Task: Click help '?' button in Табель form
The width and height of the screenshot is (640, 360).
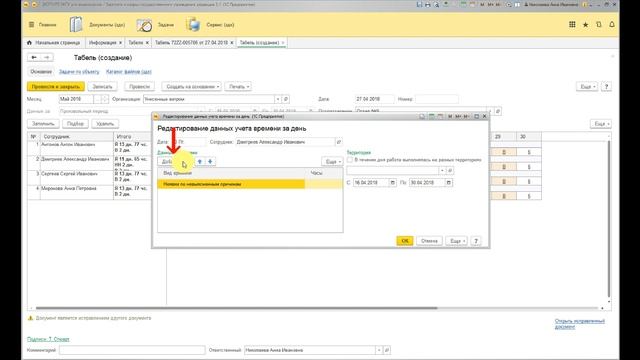Action: 607,87
